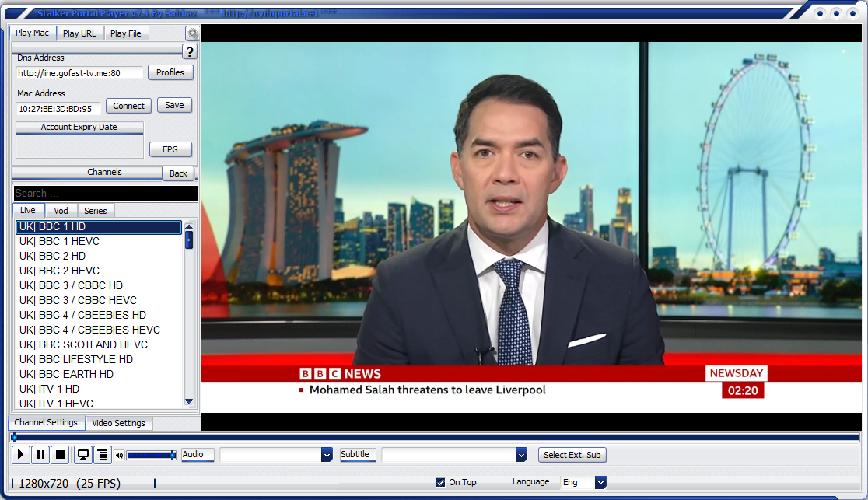Open the Audio track dropdown

click(327, 455)
